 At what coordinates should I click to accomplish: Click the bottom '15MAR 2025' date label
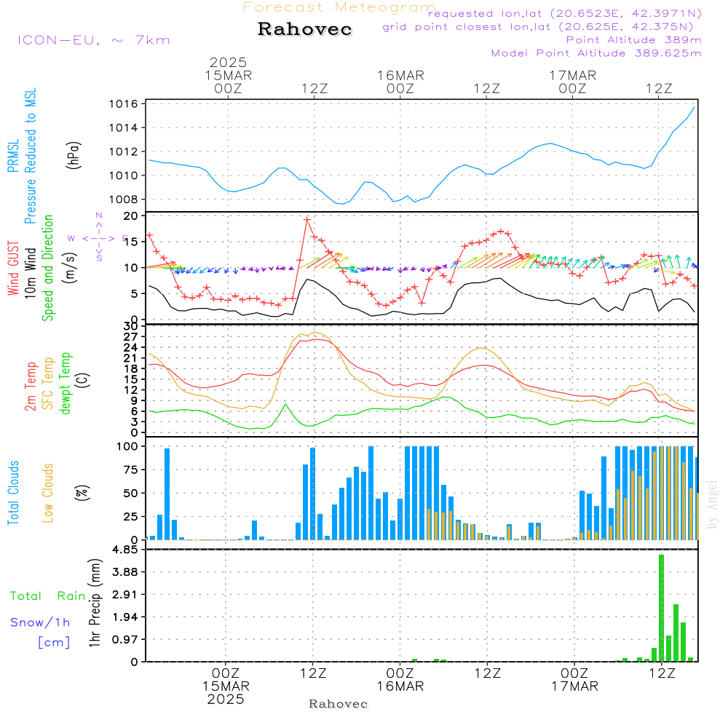pyautogui.click(x=226, y=693)
